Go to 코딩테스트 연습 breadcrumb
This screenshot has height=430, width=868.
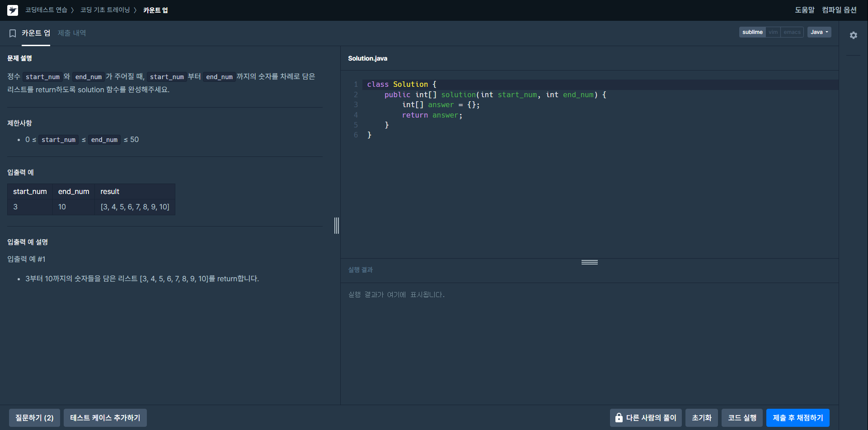[46, 10]
